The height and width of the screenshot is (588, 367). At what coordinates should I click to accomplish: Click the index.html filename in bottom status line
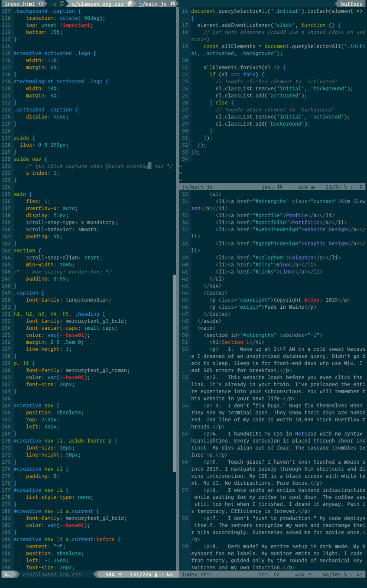pyautogui.click(x=197, y=574)
